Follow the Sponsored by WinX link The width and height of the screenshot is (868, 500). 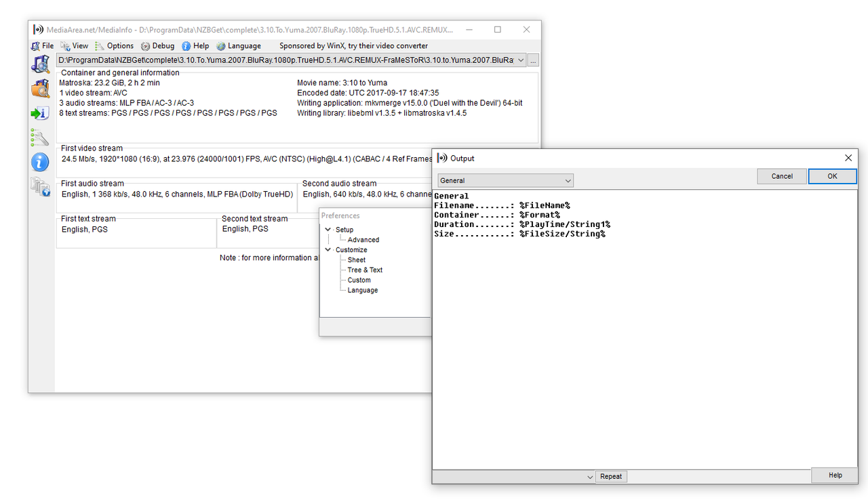tap(353, 45)
